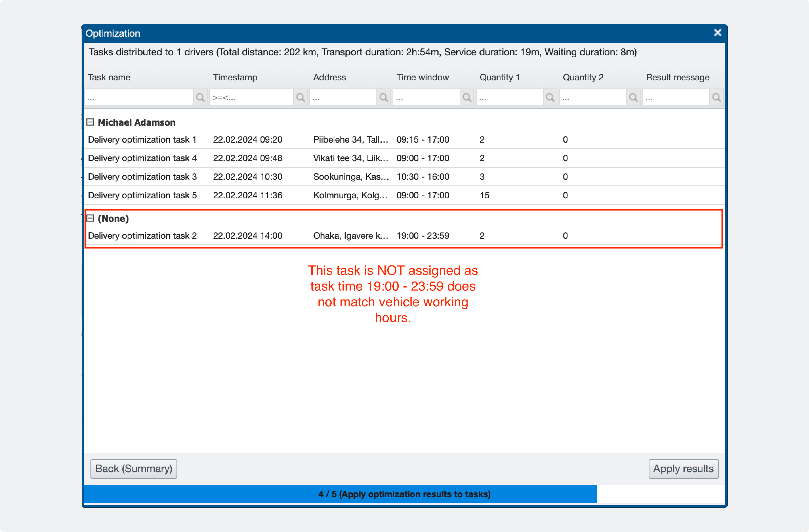
Task: Click the search icon in Address column
Action: coord(384,98)
